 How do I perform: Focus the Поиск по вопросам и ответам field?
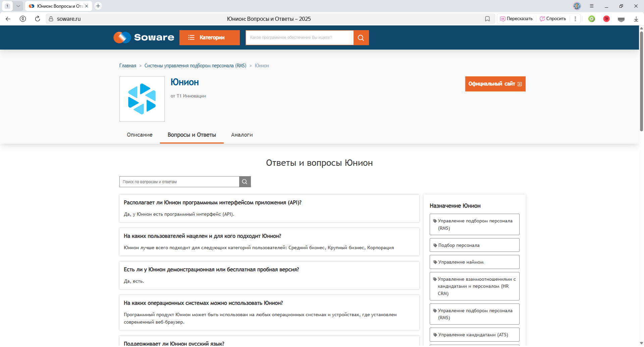pos(179,182)
